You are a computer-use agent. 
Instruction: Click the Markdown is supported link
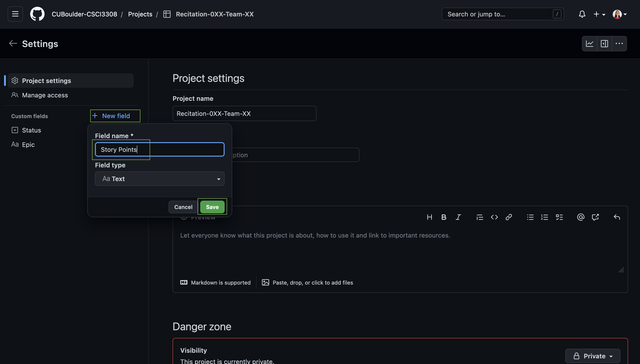click(216, 283)
